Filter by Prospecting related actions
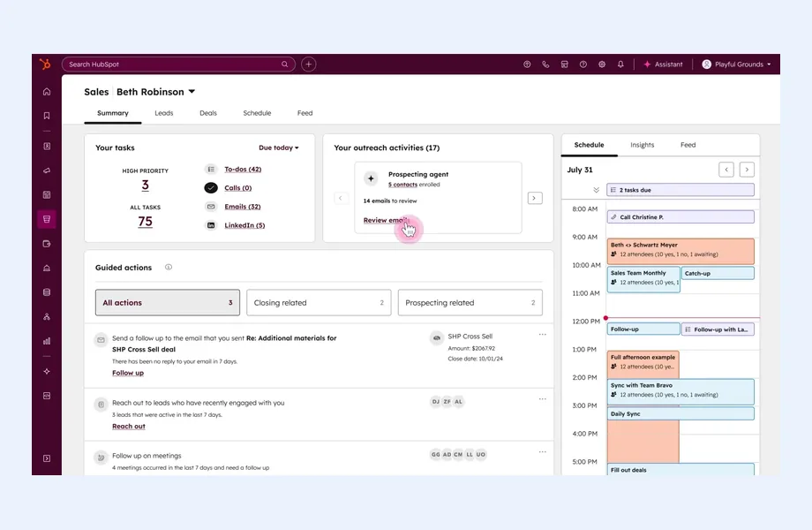The width and height of the screenshot is (812, 530). point(470,303)
